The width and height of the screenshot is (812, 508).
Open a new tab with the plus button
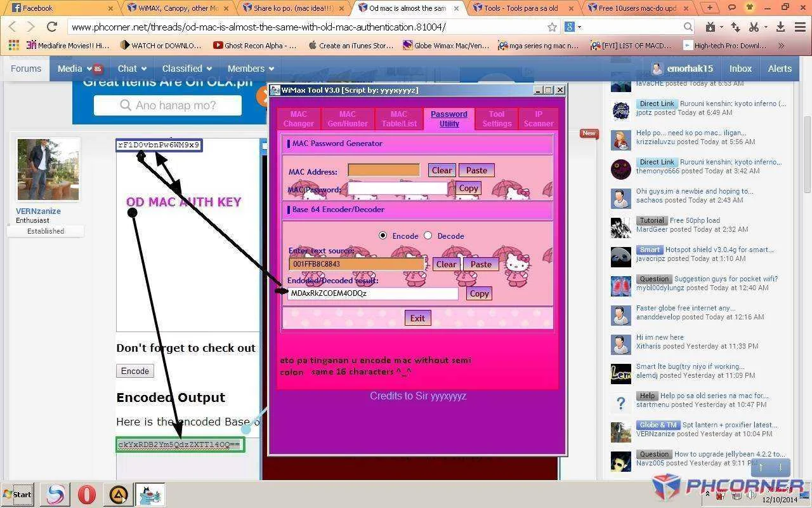pyautogui.click(x=709, y=8)
